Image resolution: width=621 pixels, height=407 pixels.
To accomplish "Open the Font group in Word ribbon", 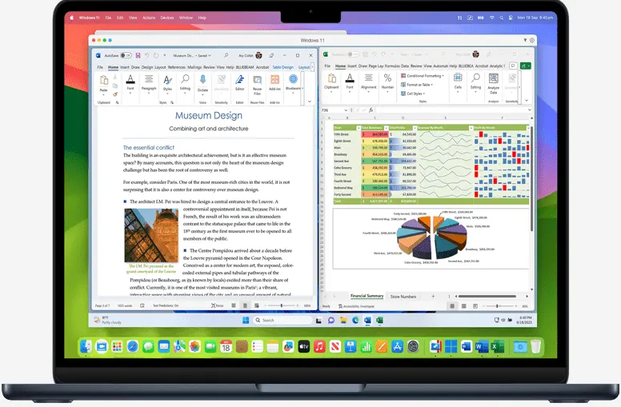I will (x=130, y=84).
